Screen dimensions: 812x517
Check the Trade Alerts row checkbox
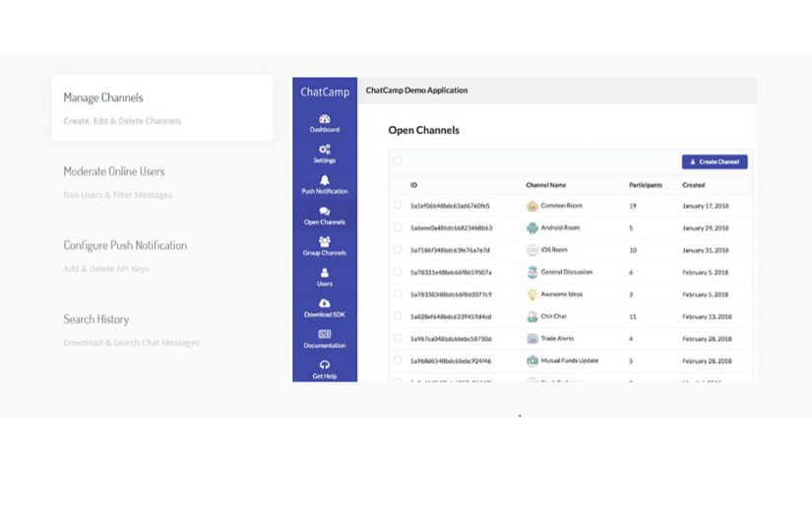click(x=398, y=339)
